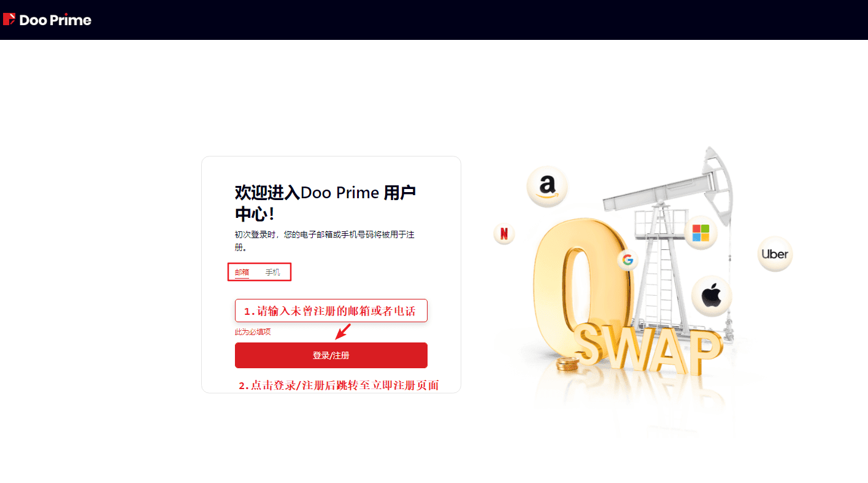Screen dimensions: 868x483
Task: Focus the email or phone input field
Action: pyautogui.click(x=331, y=311)
